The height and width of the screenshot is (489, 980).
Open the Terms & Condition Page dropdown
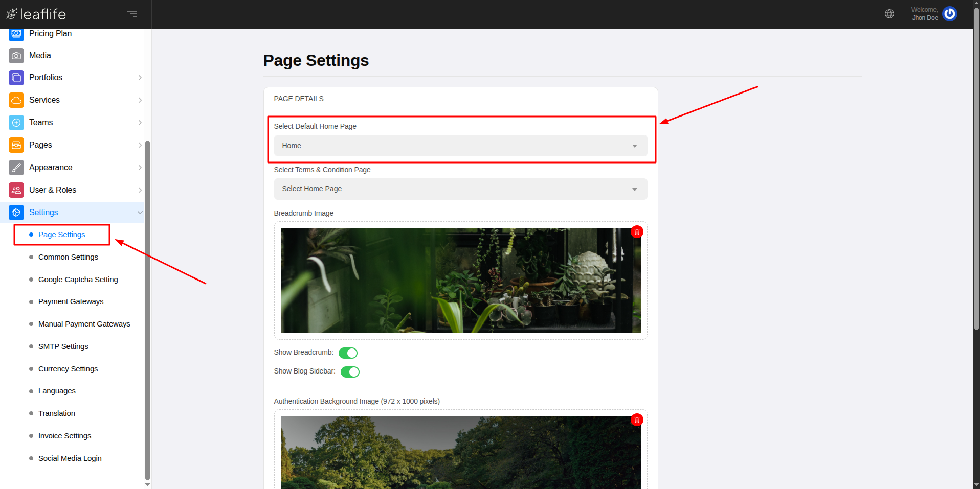click(460, 189)
